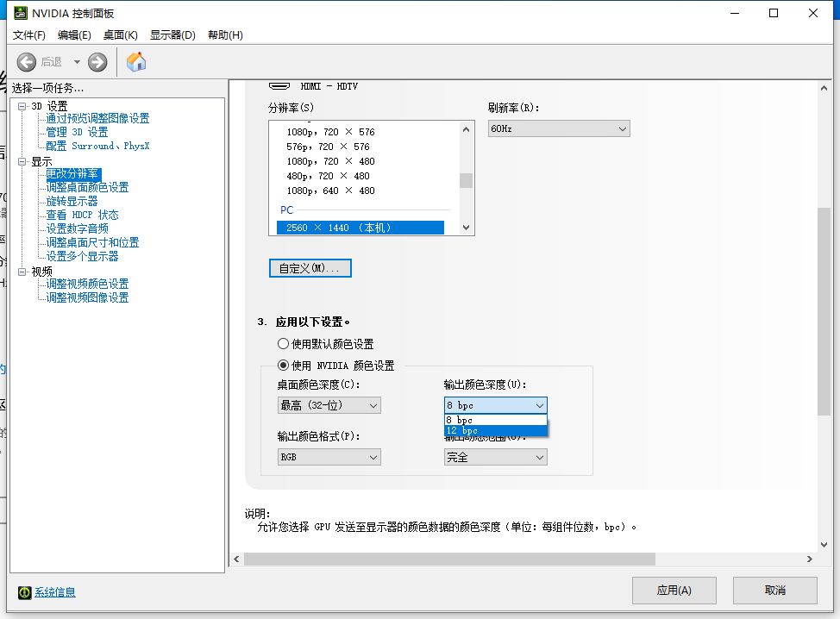Click the 应用(A) button
The height and width of the screenshot is (619, 840).
click(674, 591)
